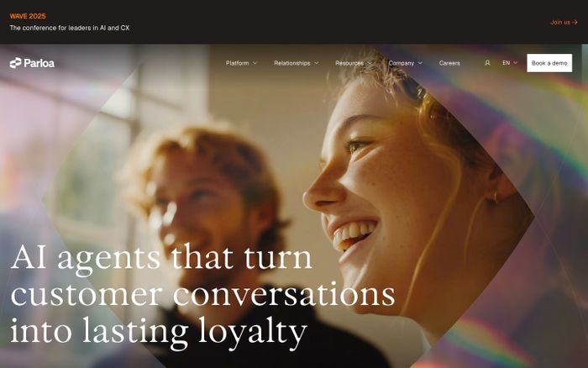588x368 pixels.
Task: Expand the Relationships chevron
Action: click(317, 63)
